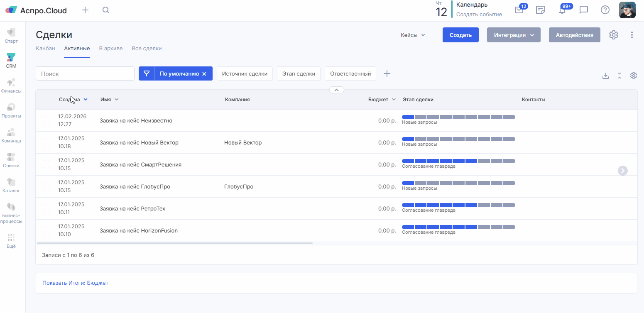Open notifications bell icon
The width and height of the screenshot is (644, 313).
562,10
